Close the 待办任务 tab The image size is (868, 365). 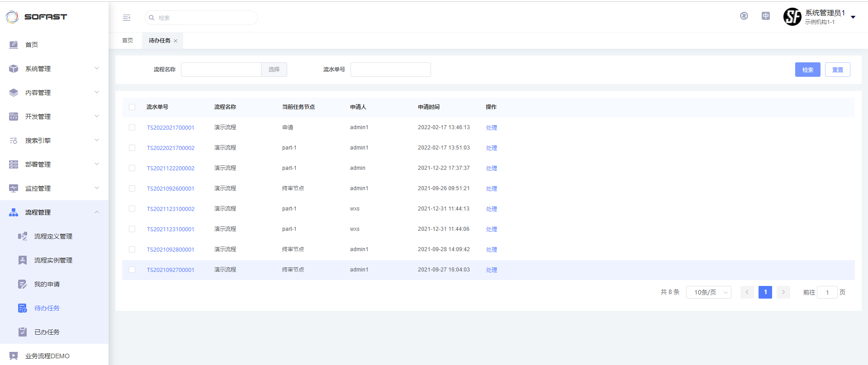(x=175, y=41)
